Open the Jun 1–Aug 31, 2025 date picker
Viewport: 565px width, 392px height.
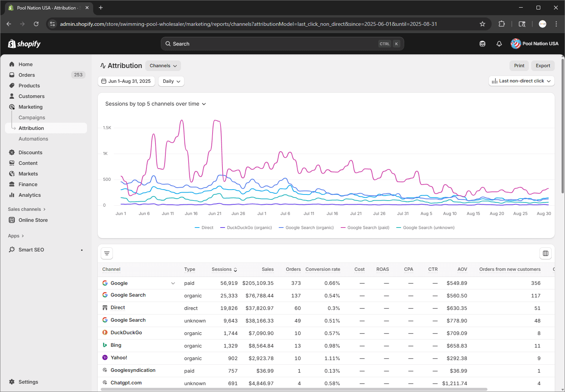coord(126,81)
